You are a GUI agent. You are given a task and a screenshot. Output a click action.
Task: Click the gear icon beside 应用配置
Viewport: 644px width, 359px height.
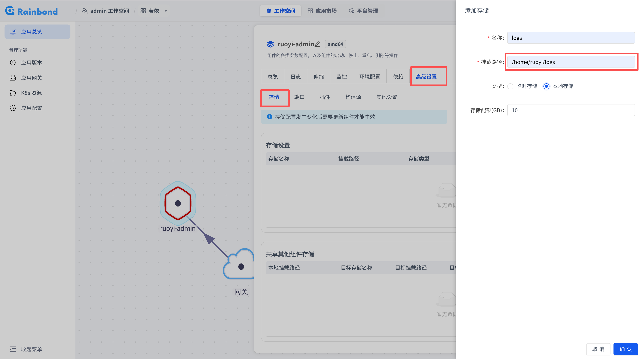(13, 108)
